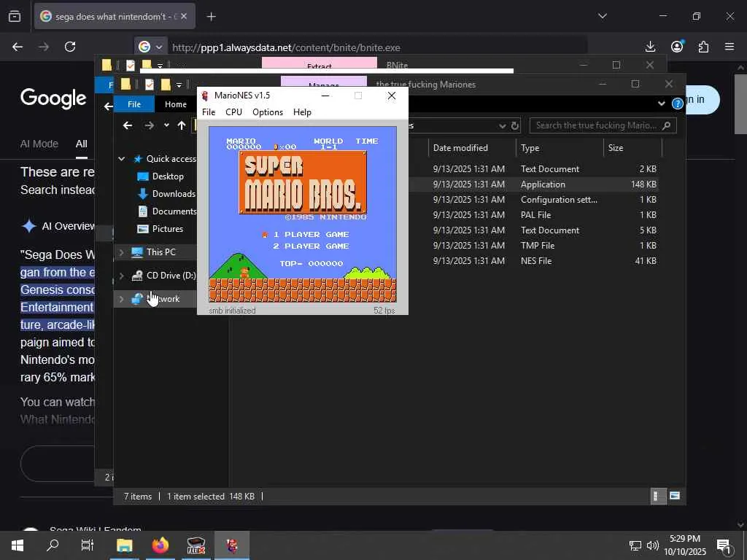Viewport: 747px width, 560px height.
Task: Open the Options menu in MarioNES
Action: pyautogui.click(x=267, y=112)
